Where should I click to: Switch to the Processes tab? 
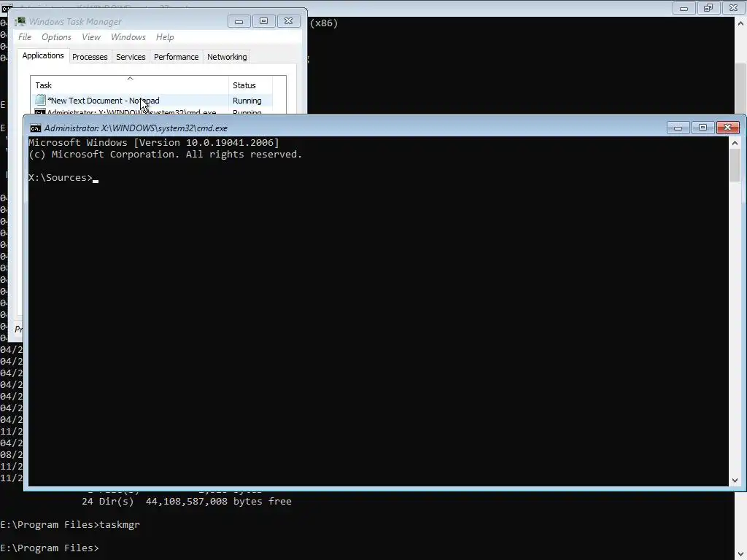90,57
